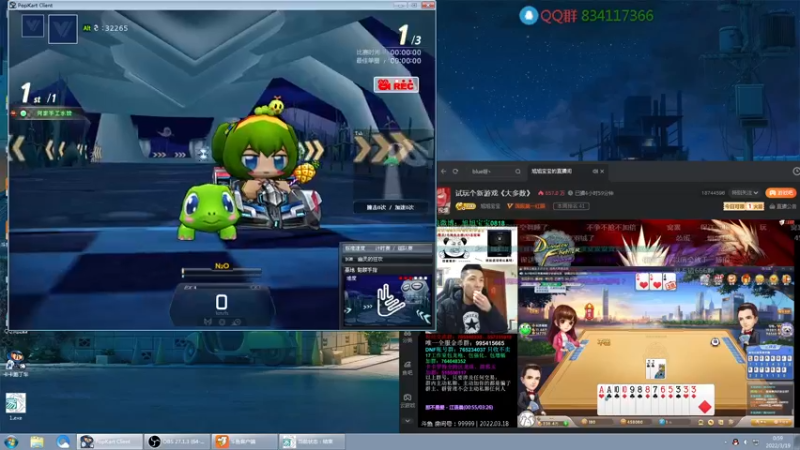This screenshot has width=800, height=450.
Task: Open 直播公告 announcement link
Action: [783, 206]
